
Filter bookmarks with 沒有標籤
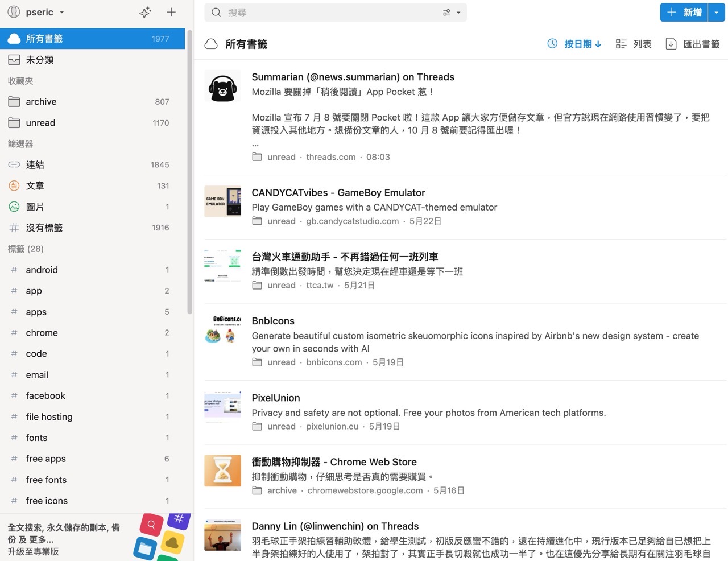[x=93, y=228]
